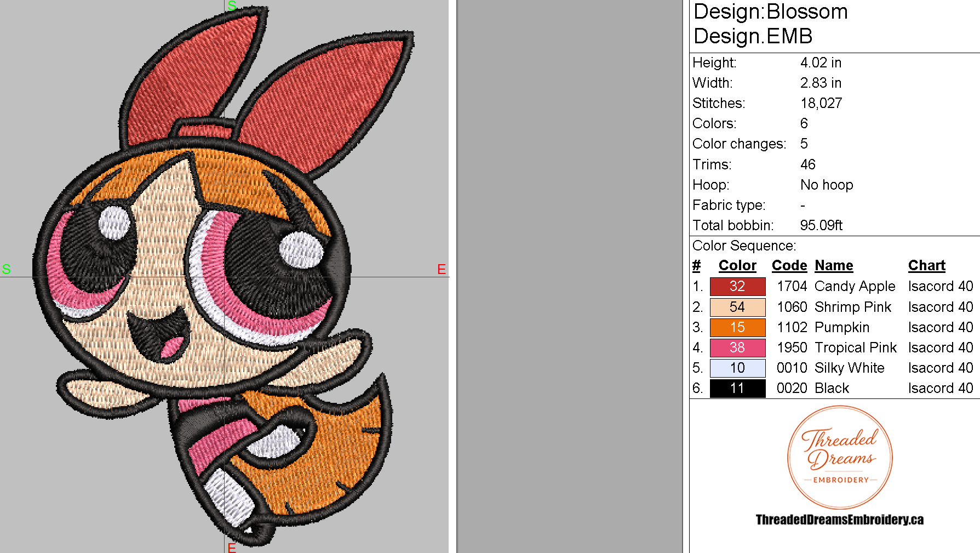The height and width of the screenshot is (553, 980).
Task: Click the red E end marker at bottom
Action: coord(232,548)
